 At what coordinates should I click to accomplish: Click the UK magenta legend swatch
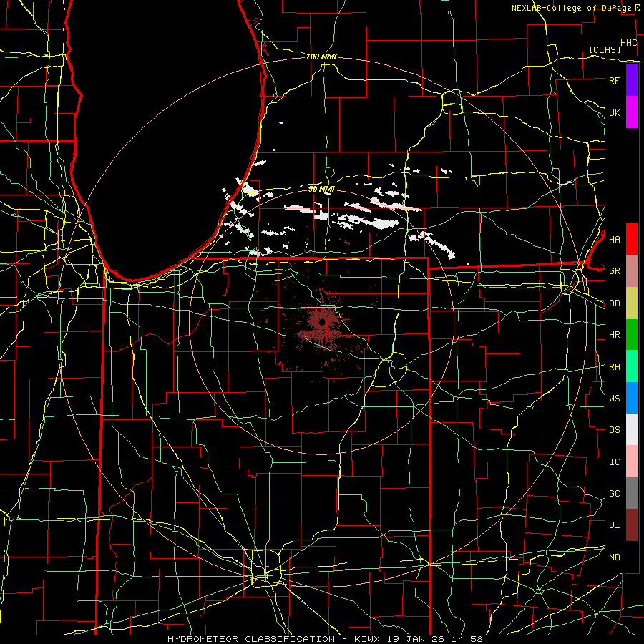point(632,112)
